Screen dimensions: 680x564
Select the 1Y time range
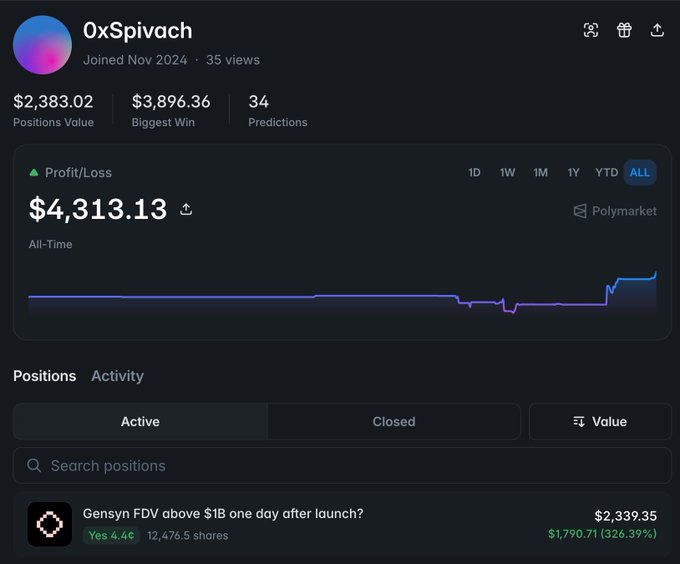pyautogui.click(x=573, y=173)
